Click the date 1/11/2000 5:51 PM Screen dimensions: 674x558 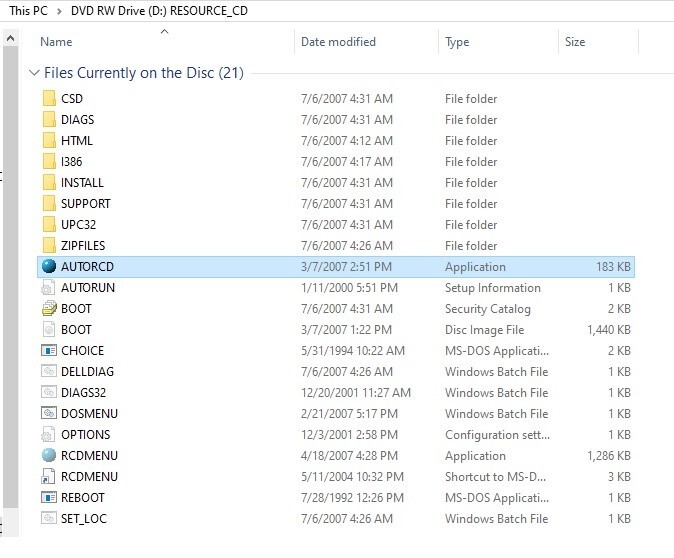click(349, 288)
